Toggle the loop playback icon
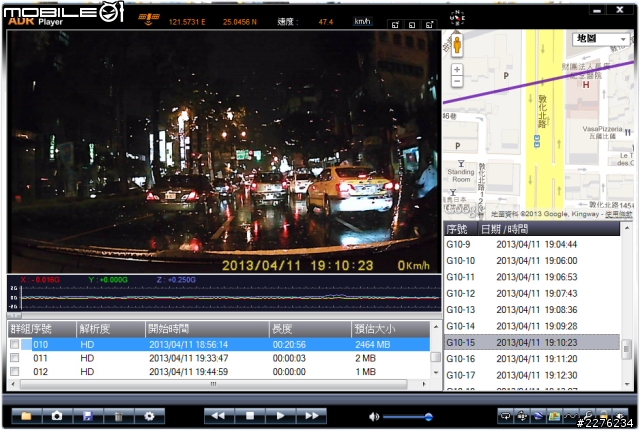The image size is (640, 431). pos(506,416)
